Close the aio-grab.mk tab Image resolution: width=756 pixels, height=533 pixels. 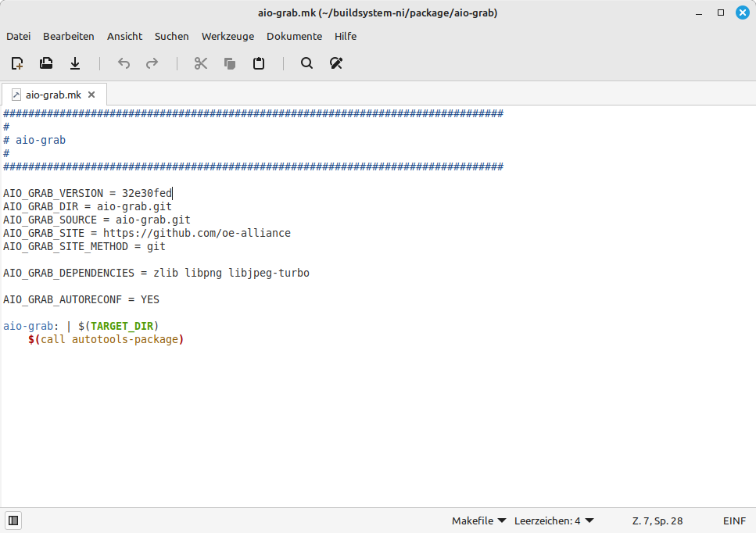tap(91, 95)
